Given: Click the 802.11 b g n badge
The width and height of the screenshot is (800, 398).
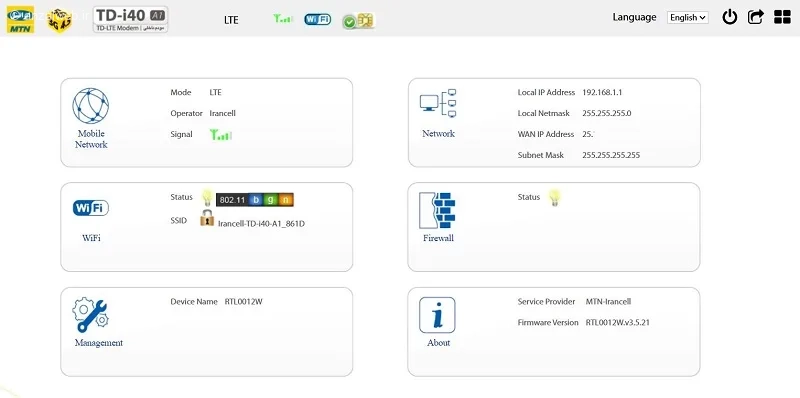Looking at the screenshot, I should [x=255, y=200].
